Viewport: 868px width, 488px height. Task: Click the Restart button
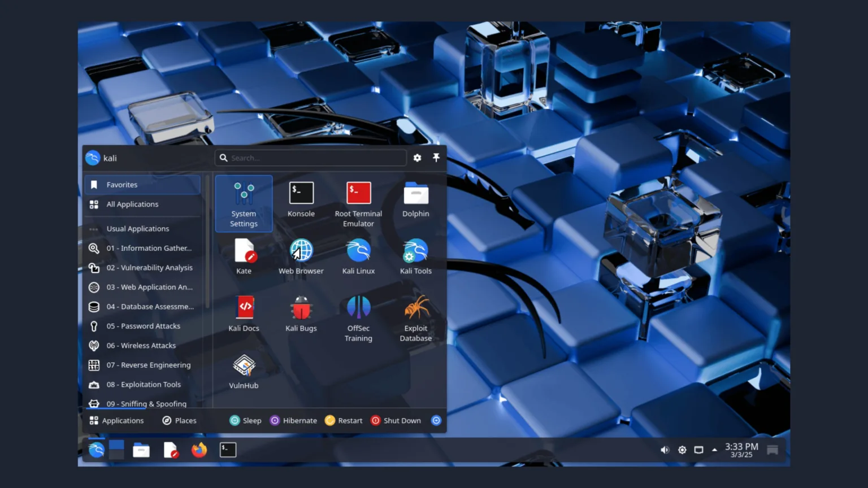(x=344, y=420)
